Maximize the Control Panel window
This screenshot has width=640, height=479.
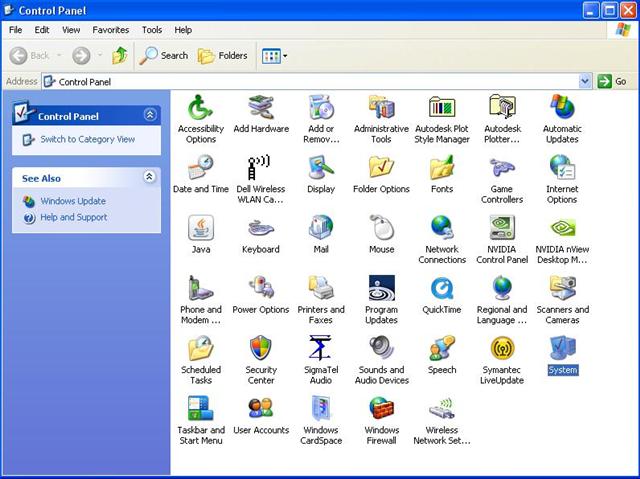pos(610,10)
